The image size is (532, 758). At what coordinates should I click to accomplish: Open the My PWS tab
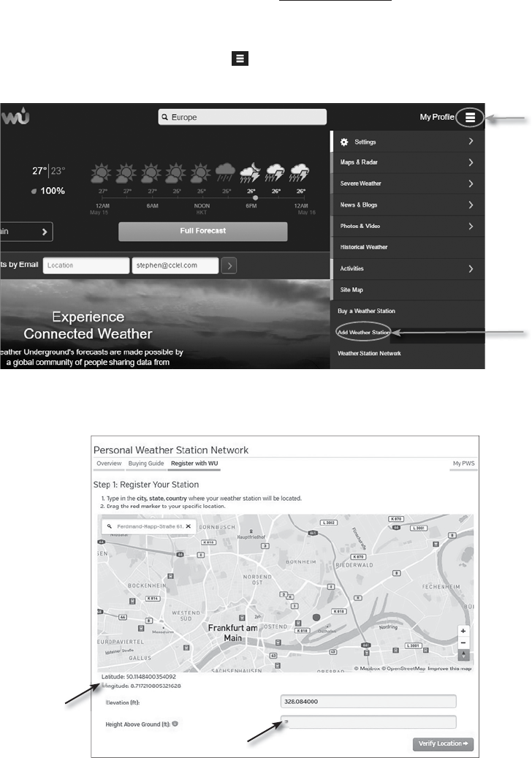(x=463, y=463)
